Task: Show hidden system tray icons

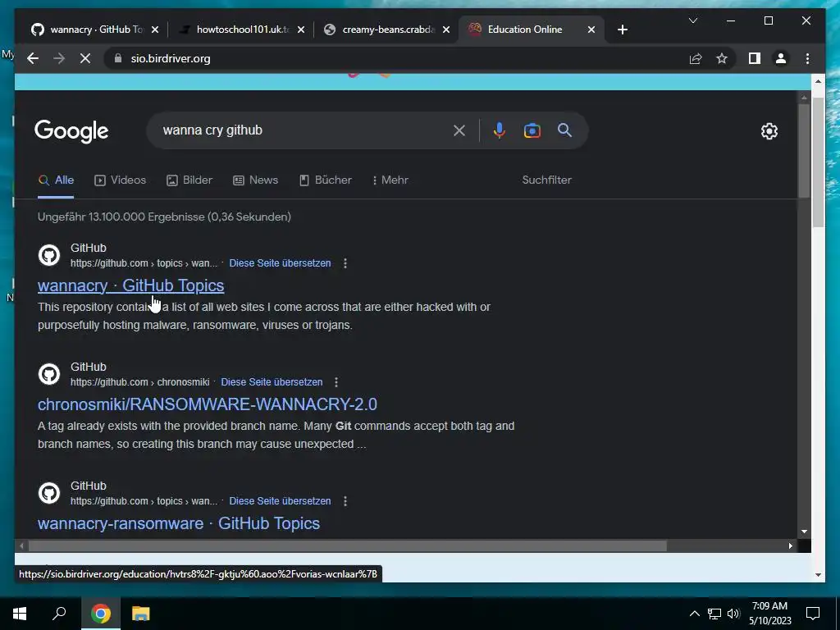Action: tap(694, 614)
